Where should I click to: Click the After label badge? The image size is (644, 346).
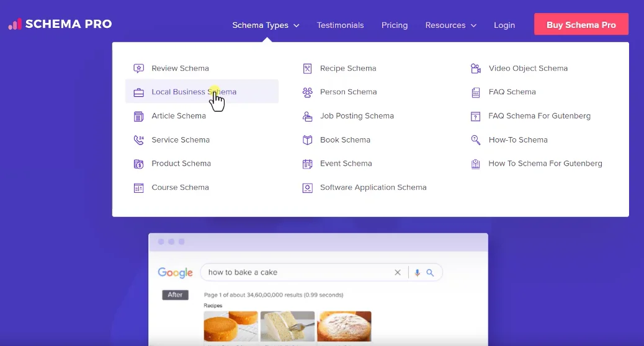click(175, 295)
